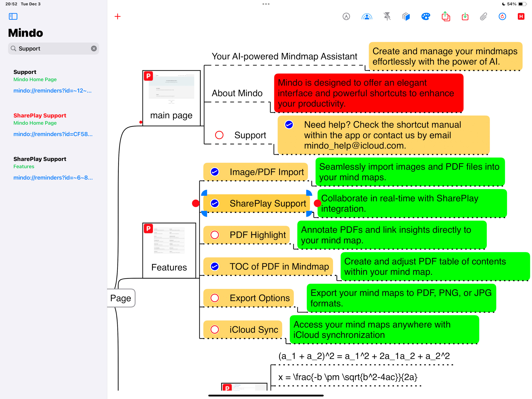Toggle the sidebar panel icon

(13, 16)
